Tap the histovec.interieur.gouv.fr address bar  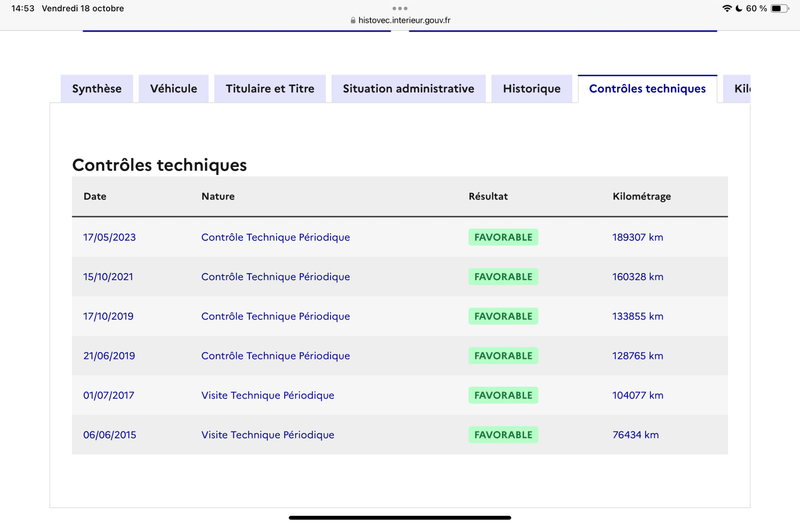pyautogui.click(x=401, y=20)
